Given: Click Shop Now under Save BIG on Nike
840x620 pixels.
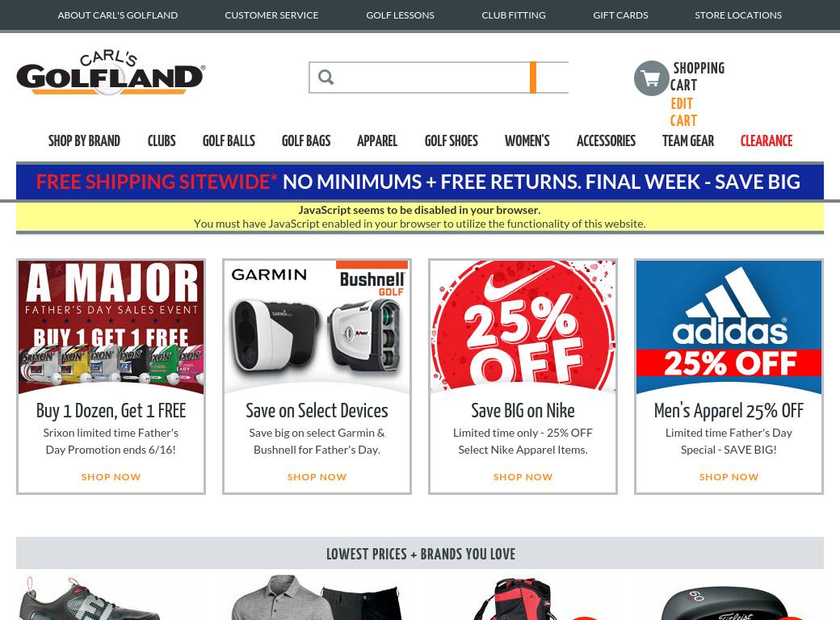Looking at the screenshot, I should coord(523,476).
